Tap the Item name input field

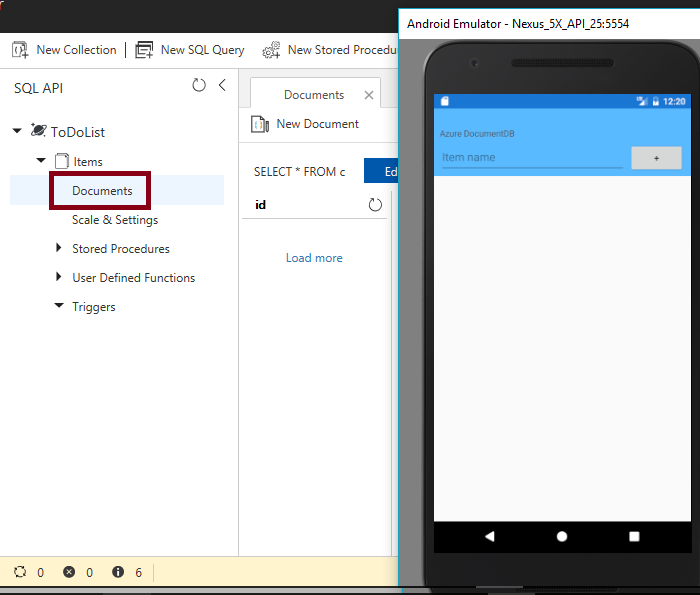532,158
